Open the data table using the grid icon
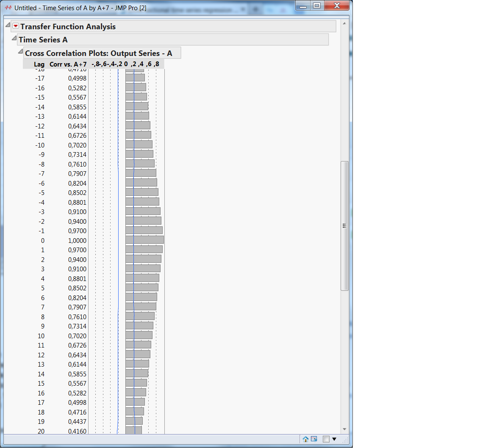This screenshot has height=448, width=488. point(314,439)
